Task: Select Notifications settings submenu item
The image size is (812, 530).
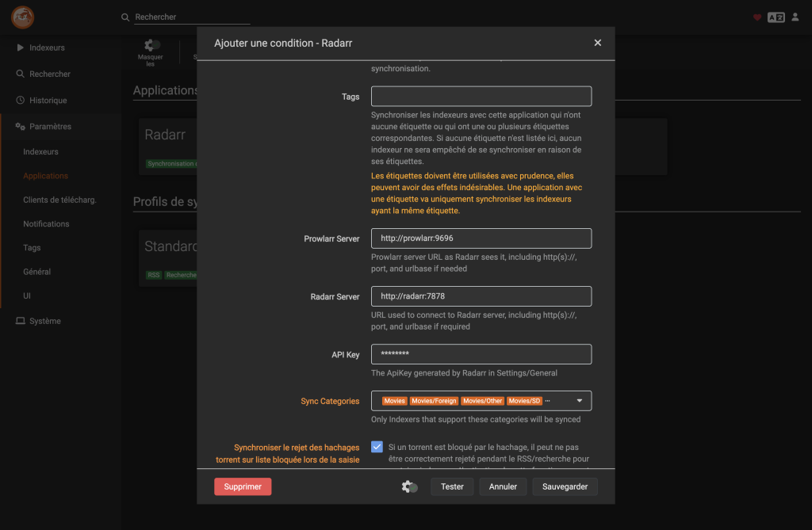Action: (x=46, y=223)
